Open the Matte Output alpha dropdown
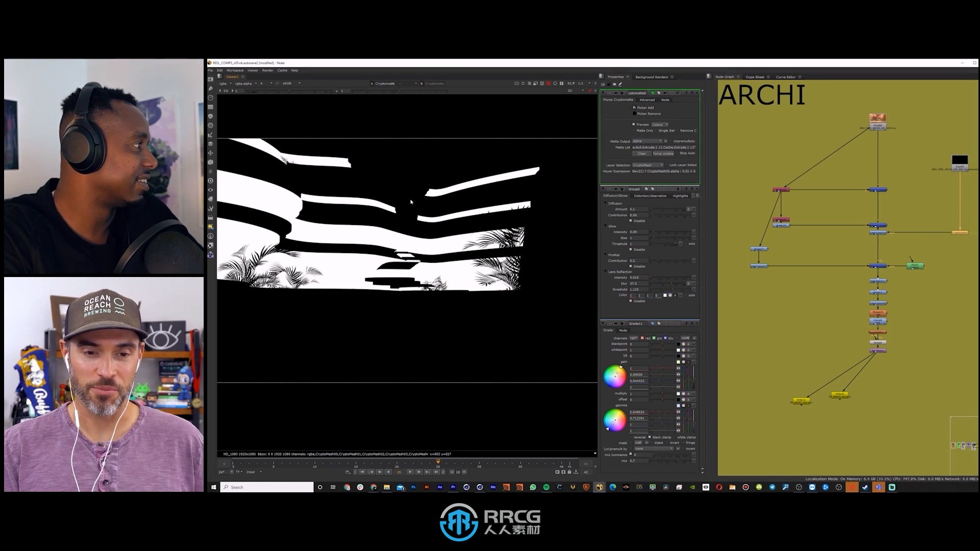 coord(647,141)
